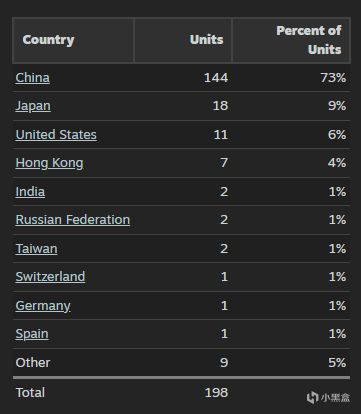Click the Total row label

coord(30,393)
